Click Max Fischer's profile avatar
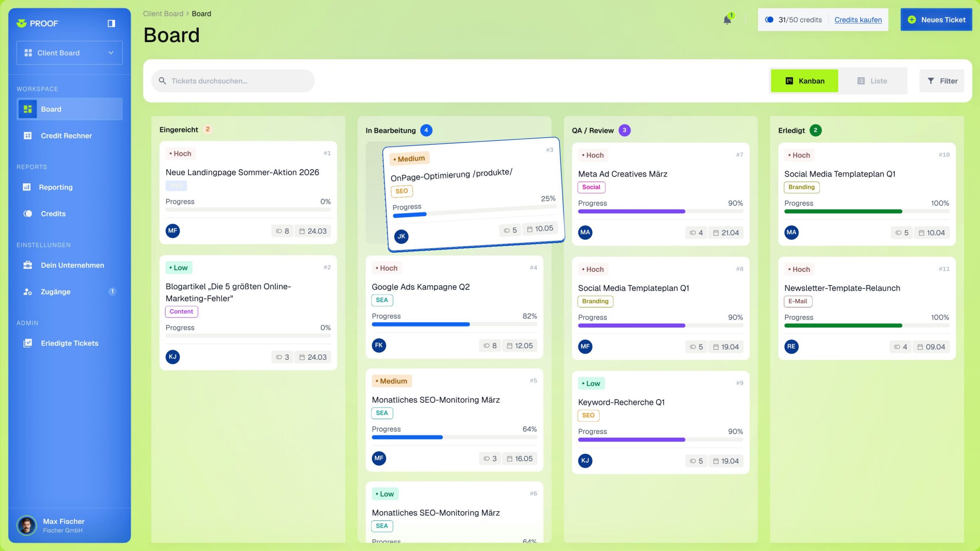 (x=26, y=525)
